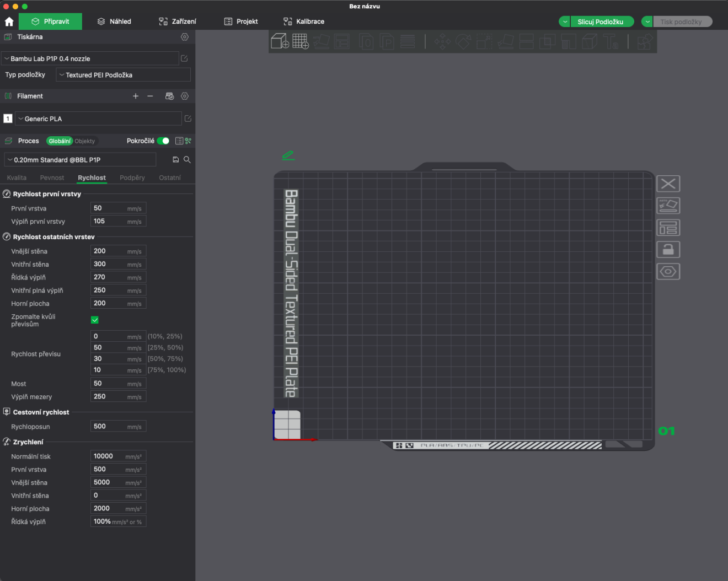The height and width of the screenshot is (581, 728).
Task: Open AMS filament sync icon
Action: click(170, 96)
